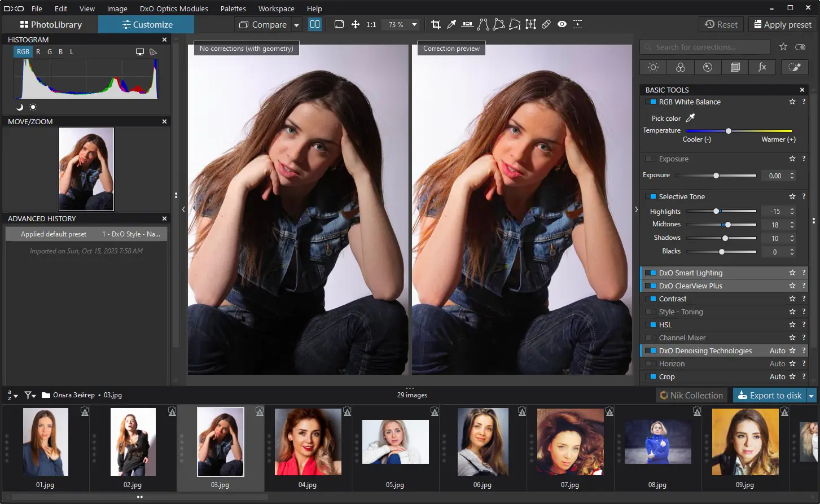The image size is (820, 504).
Task: Select the Crop tool in toolbar
Action: click(436, 24)
